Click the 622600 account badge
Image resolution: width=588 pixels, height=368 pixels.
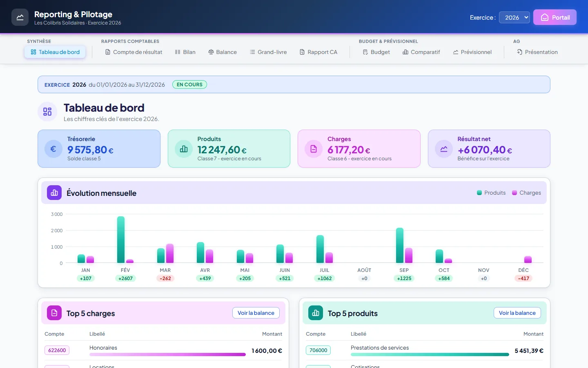tap(57, 350)
